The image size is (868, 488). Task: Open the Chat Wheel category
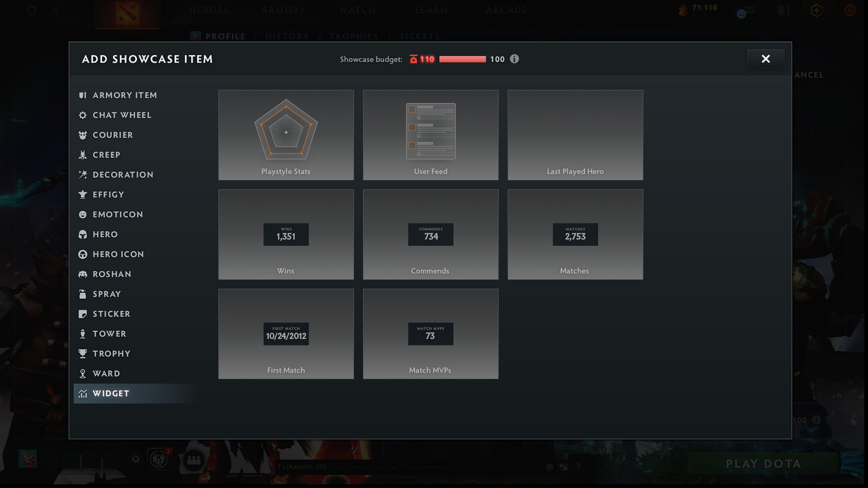135,115
